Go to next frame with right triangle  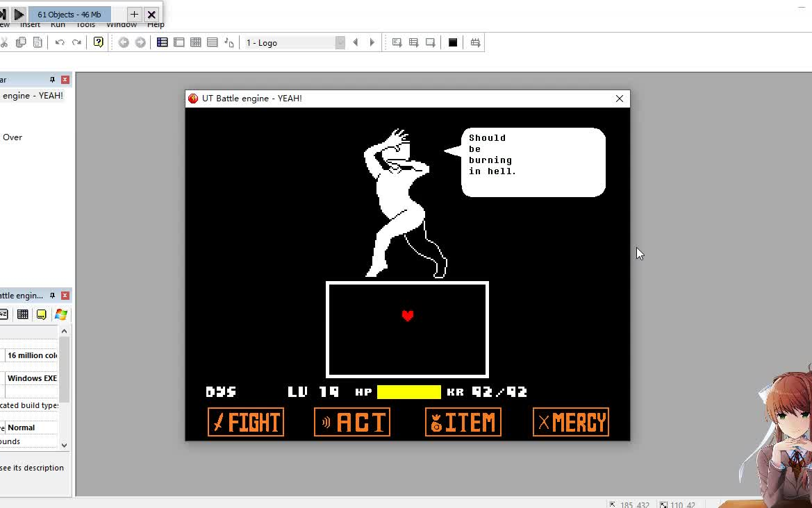pos(372,42)
